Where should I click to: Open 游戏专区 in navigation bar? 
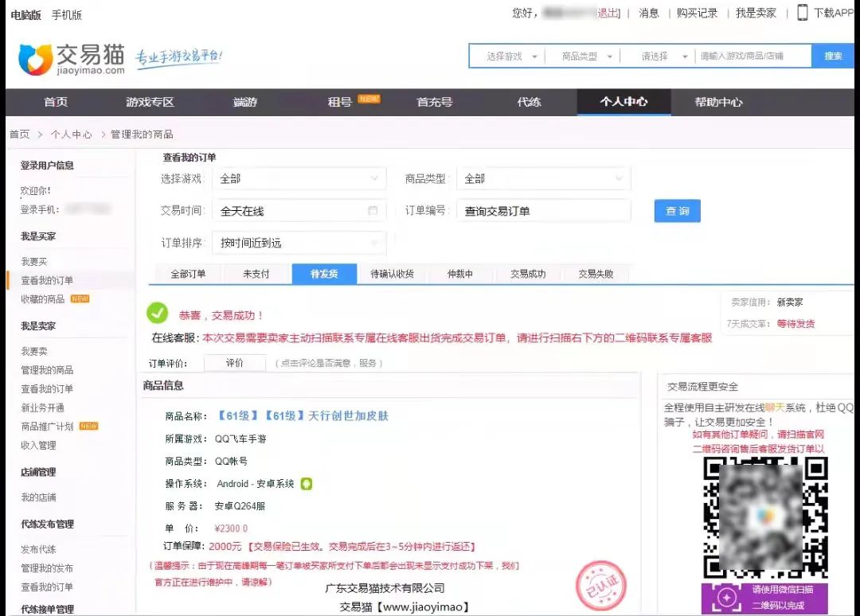tap(150, 102)
